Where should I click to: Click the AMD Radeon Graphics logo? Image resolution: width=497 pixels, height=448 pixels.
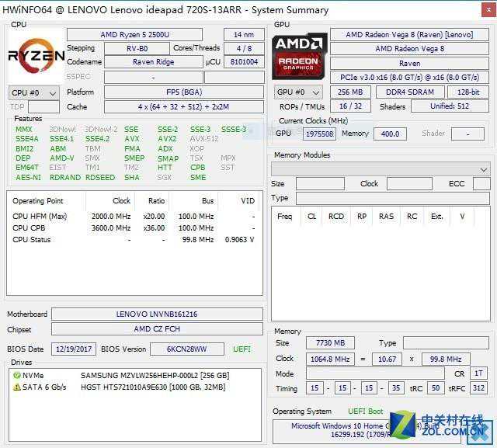tap(300, 56)
